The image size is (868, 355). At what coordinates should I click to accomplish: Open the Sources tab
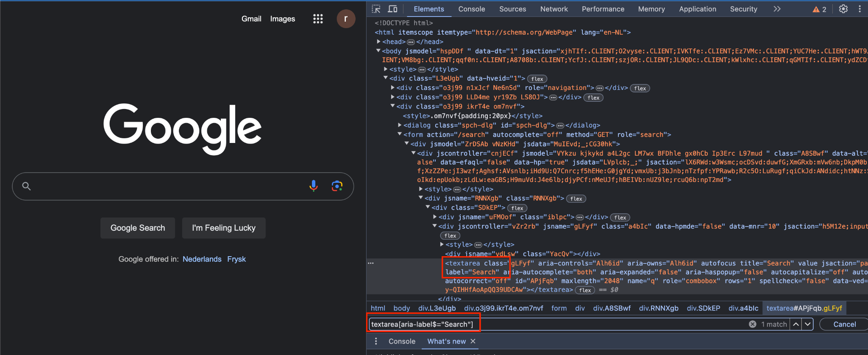click(x=512, y=9)
